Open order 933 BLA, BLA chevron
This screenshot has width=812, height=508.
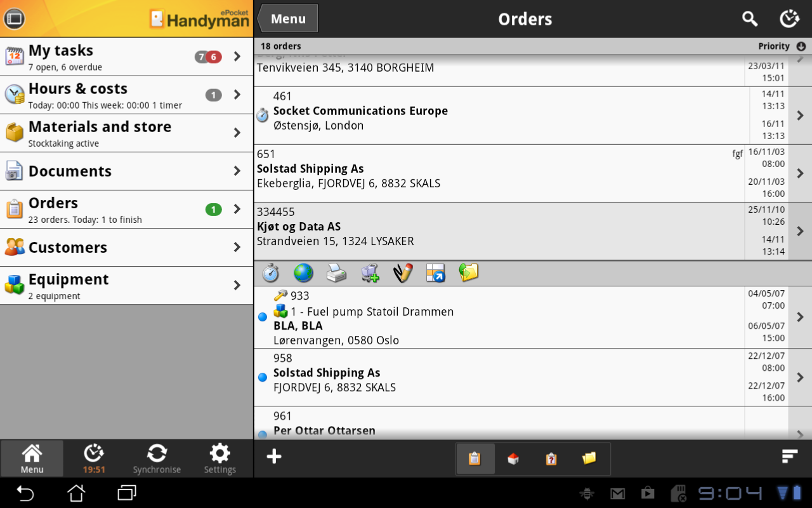coord(800,317)
